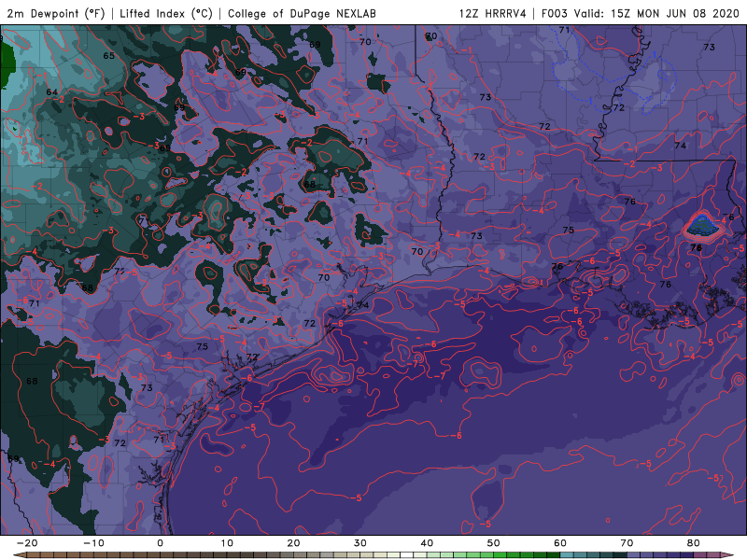Click the "64" dewpoint value on the map
Viewport: 747px width, 560px height.
point(52,92)
